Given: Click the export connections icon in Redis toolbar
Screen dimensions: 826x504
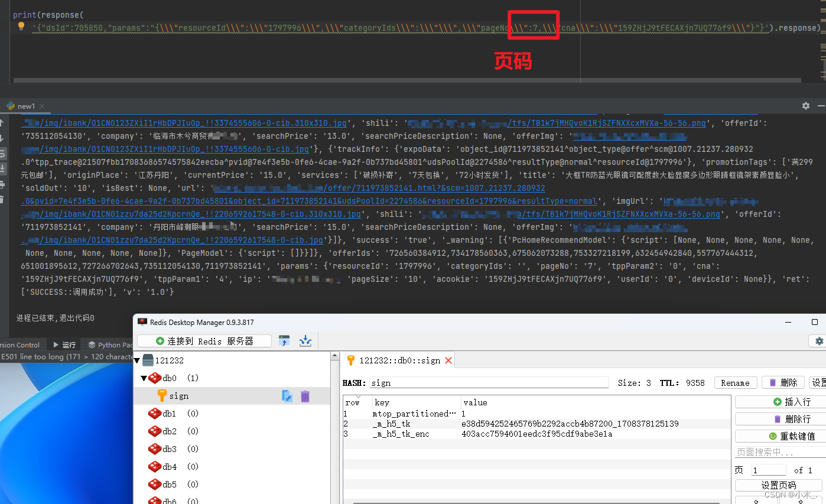Looking at the screenshot, I should pos(305,341).
